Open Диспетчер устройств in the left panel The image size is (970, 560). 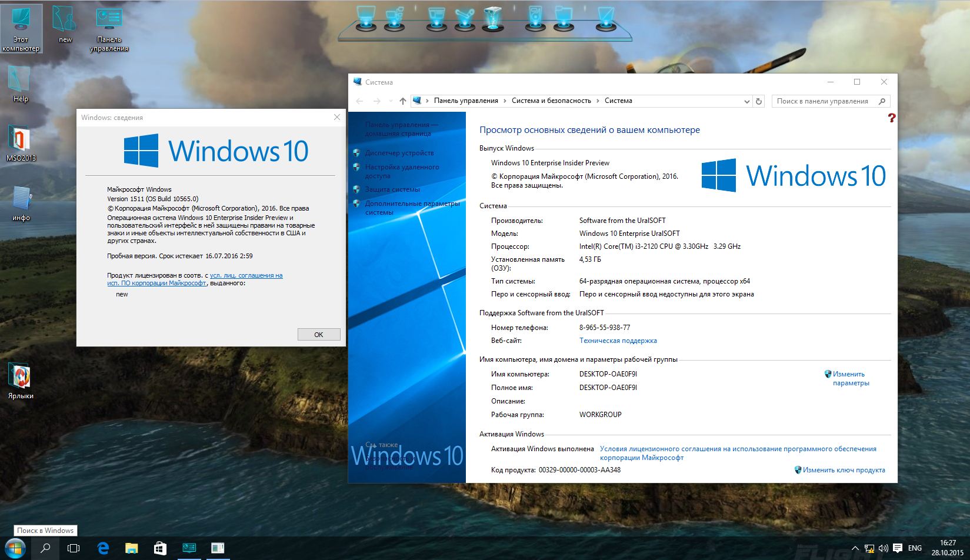click(x=399, y=153)
